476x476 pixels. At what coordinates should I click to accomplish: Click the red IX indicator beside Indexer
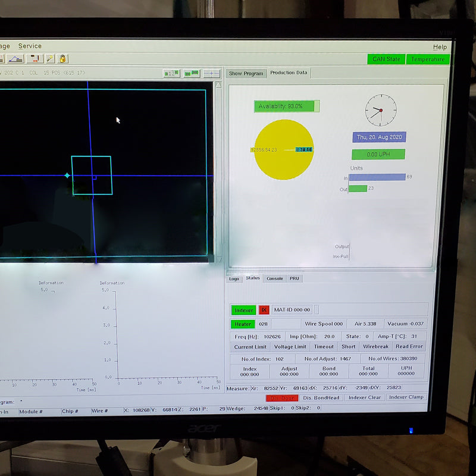click(x=264, y=310)
